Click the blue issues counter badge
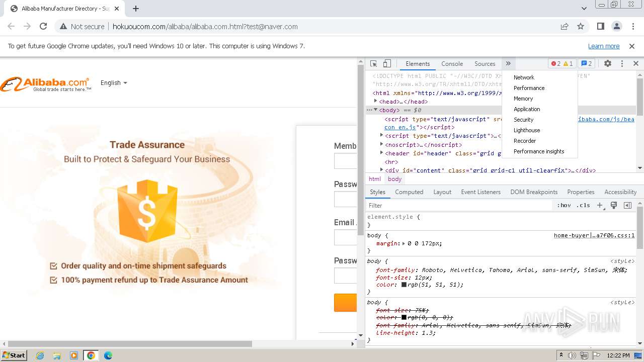 coord(587,64)
